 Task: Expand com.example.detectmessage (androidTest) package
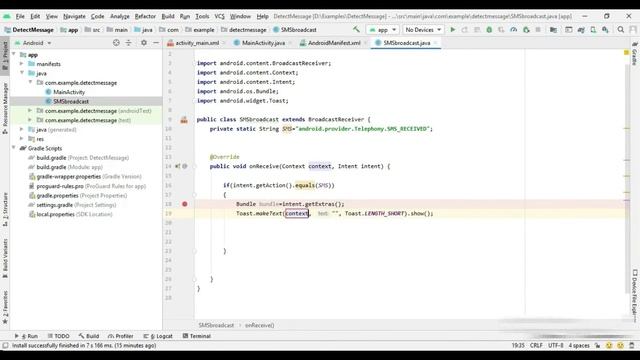pyautogui.click(x=30, y=111)
